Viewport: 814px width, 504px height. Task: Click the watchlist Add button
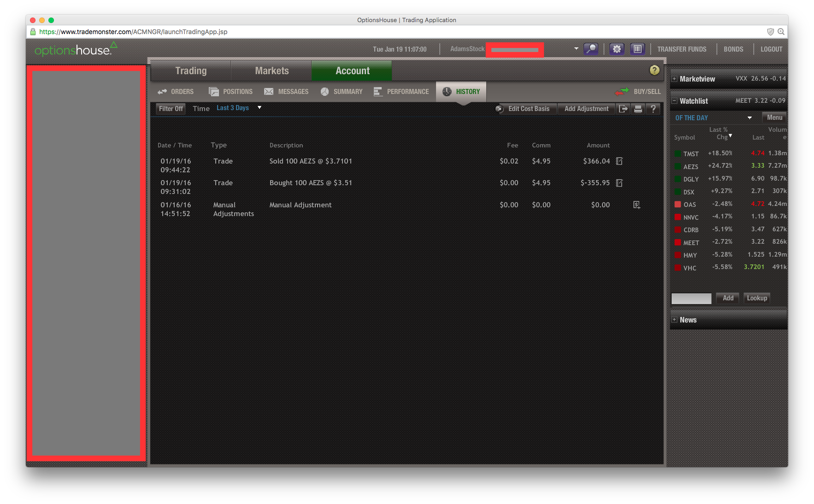[x=728, y=298]
